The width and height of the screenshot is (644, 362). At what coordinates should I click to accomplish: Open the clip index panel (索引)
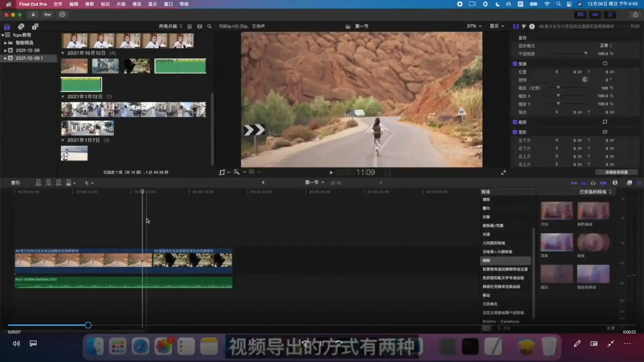(15, 183)
